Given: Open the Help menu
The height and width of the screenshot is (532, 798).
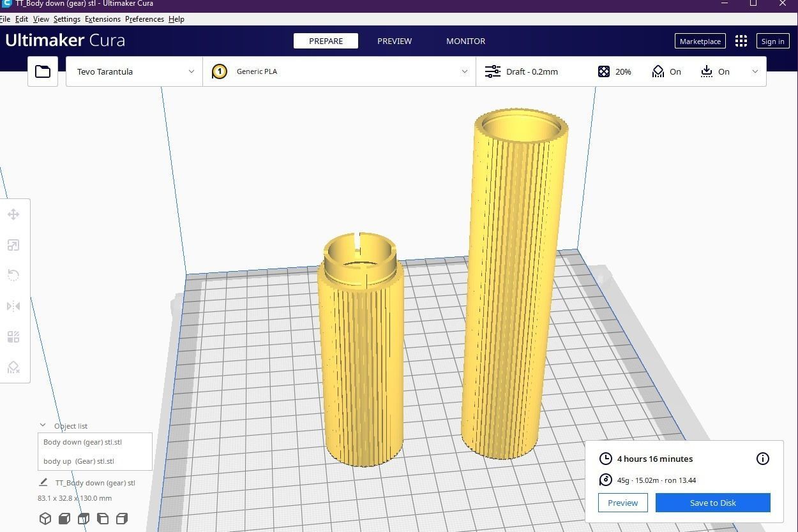Looking at the screenshot, I should tap(176, 19).
